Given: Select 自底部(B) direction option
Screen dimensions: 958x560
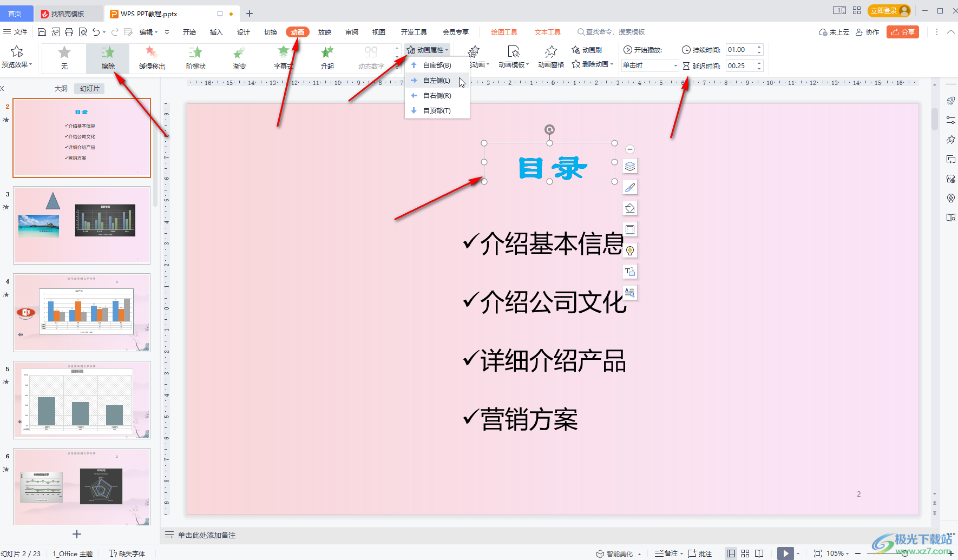Looking at the screenshot, I should 437,65.
